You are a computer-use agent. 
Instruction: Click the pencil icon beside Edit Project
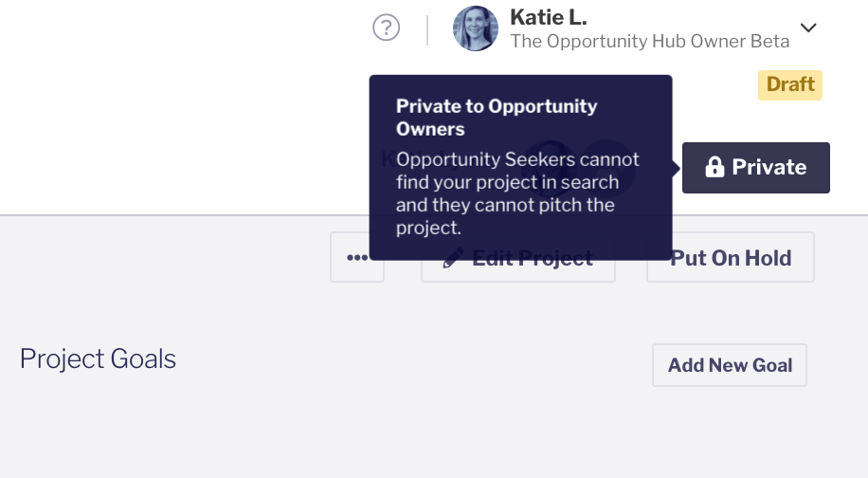coord(454,258)
